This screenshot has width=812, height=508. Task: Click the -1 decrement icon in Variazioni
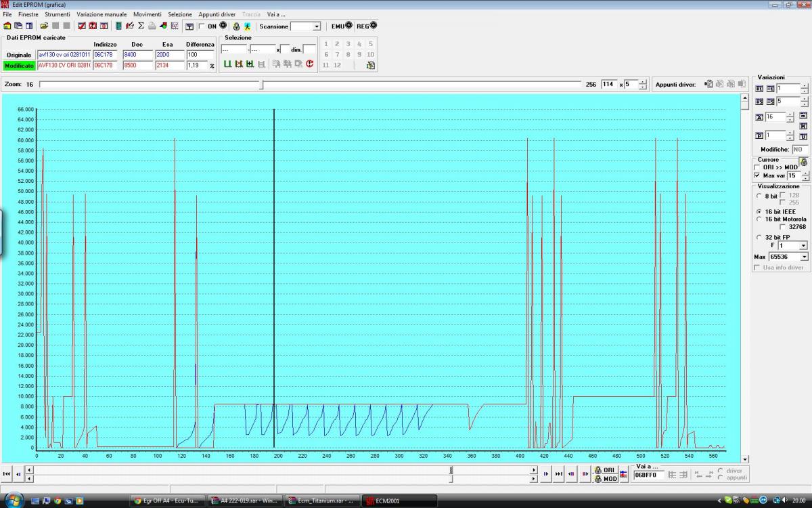click(x=770, y=89)
